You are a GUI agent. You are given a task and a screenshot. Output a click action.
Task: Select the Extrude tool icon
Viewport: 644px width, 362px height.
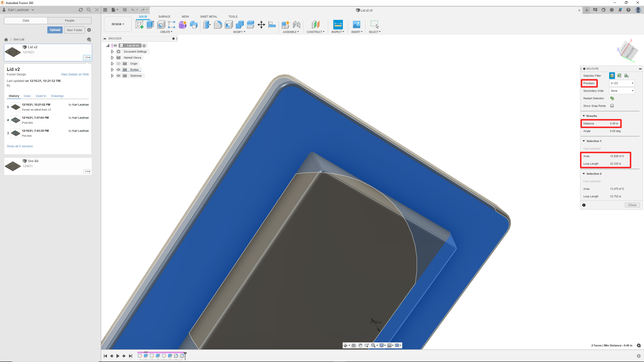(x=150, y=25)
